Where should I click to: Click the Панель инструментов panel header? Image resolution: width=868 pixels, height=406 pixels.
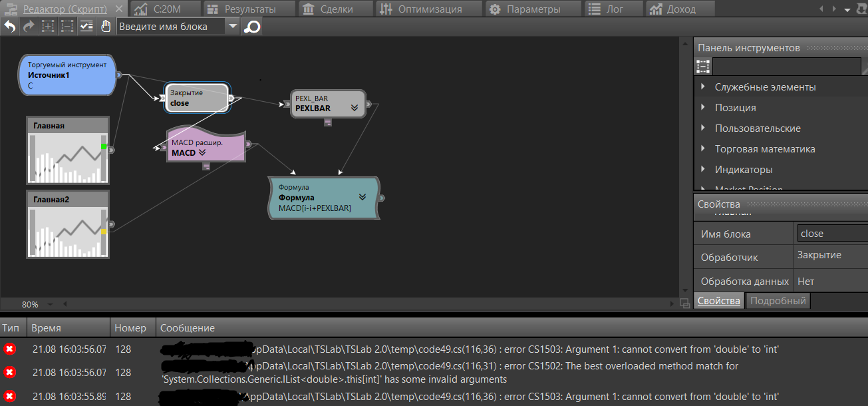point(780,47)
